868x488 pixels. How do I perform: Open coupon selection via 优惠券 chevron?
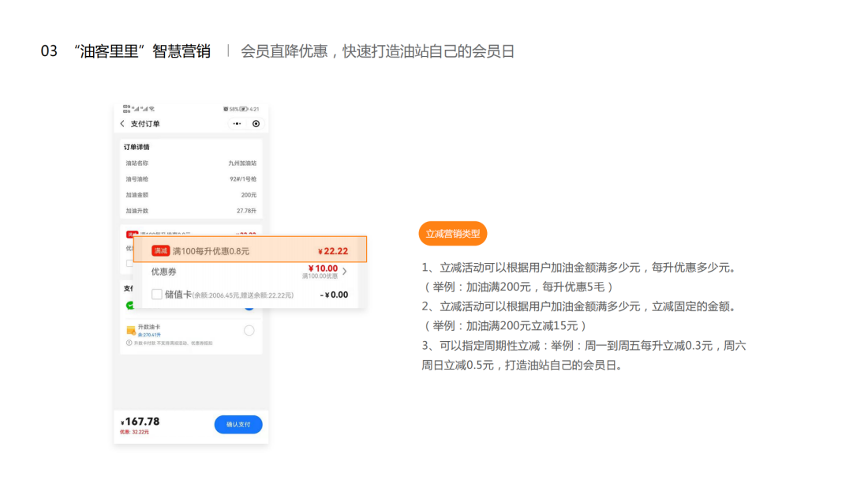pos(345,272)
